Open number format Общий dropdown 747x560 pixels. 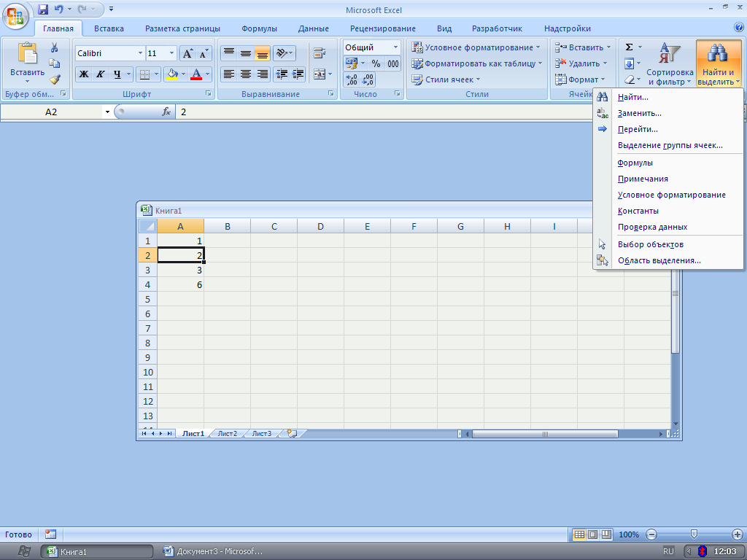(x=395, y=47)
